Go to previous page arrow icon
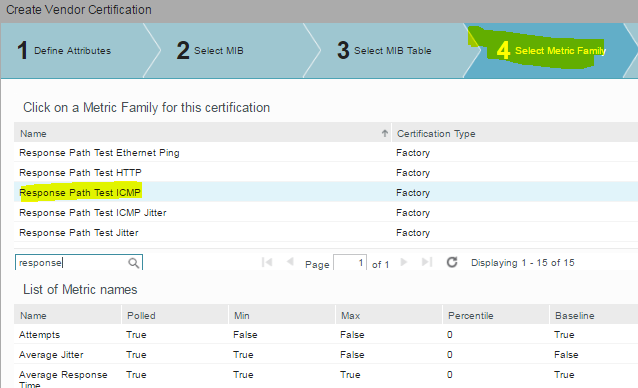638x388 pixels. [290, 262]
